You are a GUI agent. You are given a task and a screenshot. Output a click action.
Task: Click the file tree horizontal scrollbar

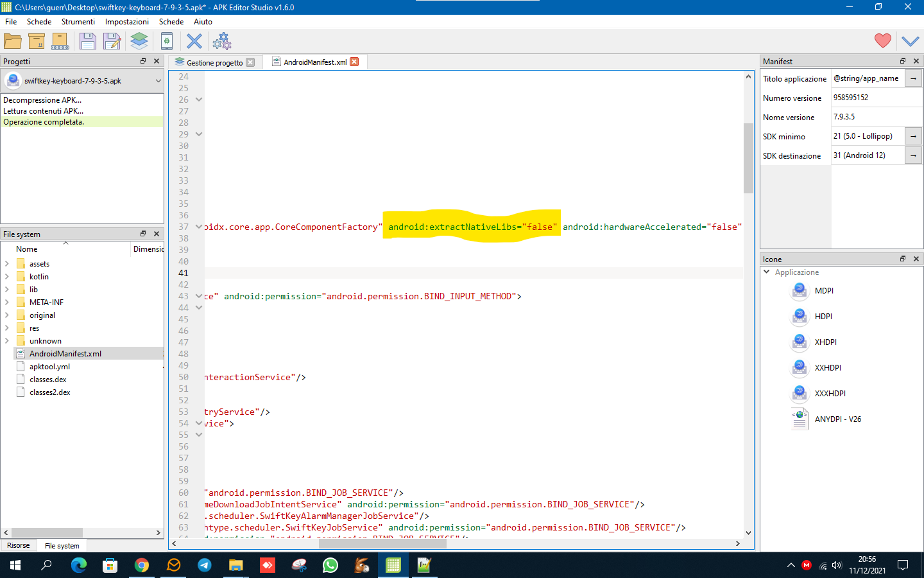[x=47, y=532]
